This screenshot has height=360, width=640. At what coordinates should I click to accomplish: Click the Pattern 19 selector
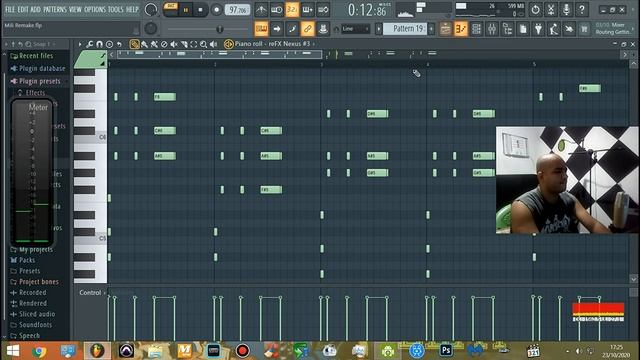tap(405, 29)
